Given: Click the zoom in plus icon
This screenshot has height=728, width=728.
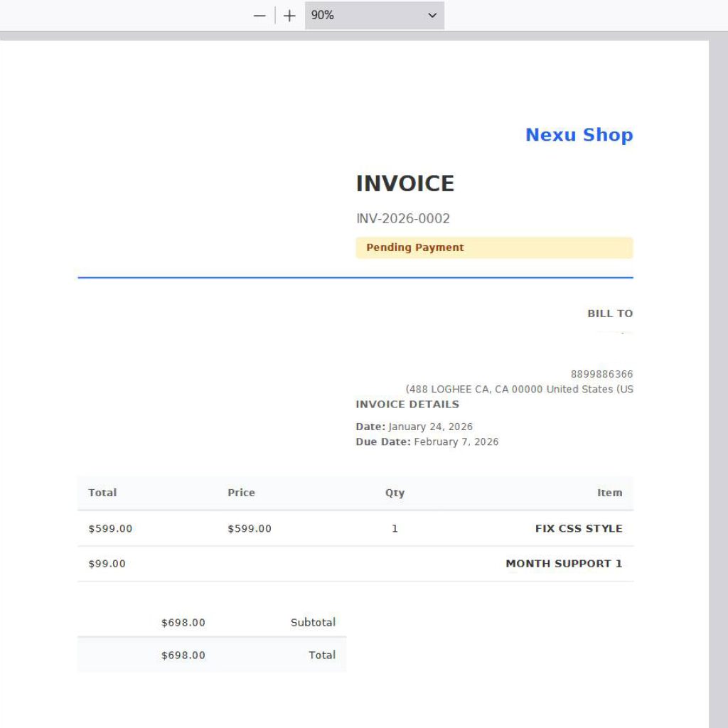Looking at the screenshot, I should [x=289, y=16].
